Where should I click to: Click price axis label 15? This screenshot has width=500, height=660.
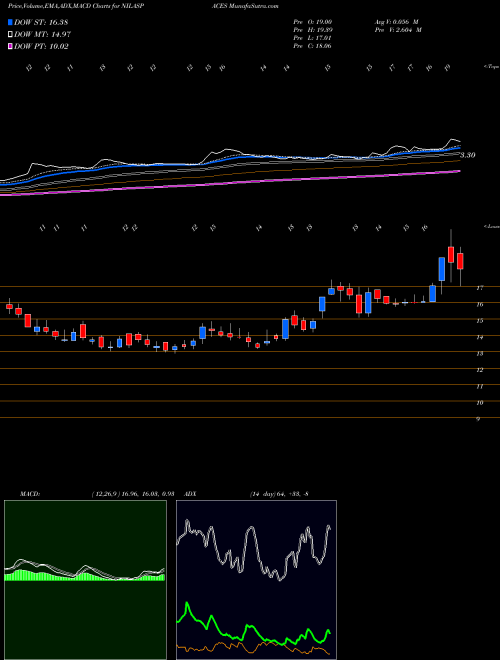tap(479, 321)
